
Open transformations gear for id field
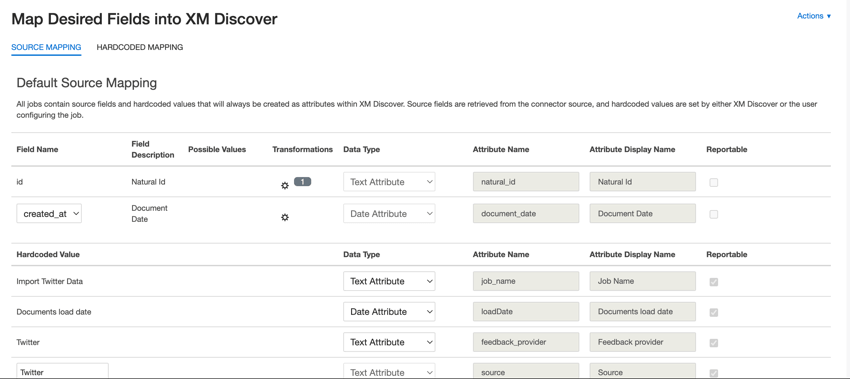click(x=285, y=185)
